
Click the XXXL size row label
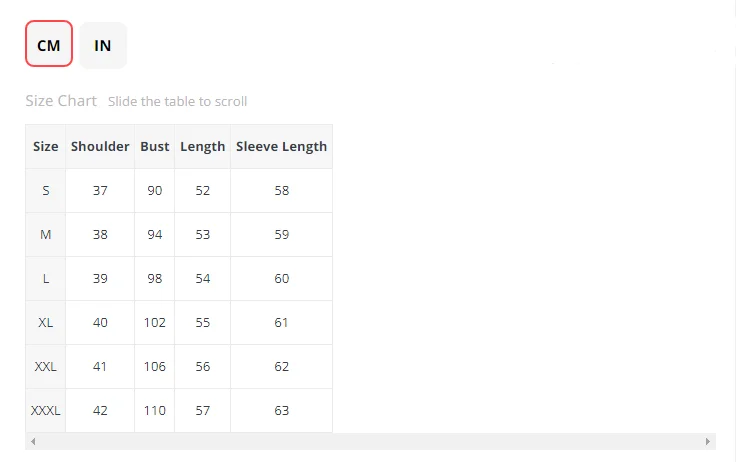pyautogui.click(x=46, y=411)
